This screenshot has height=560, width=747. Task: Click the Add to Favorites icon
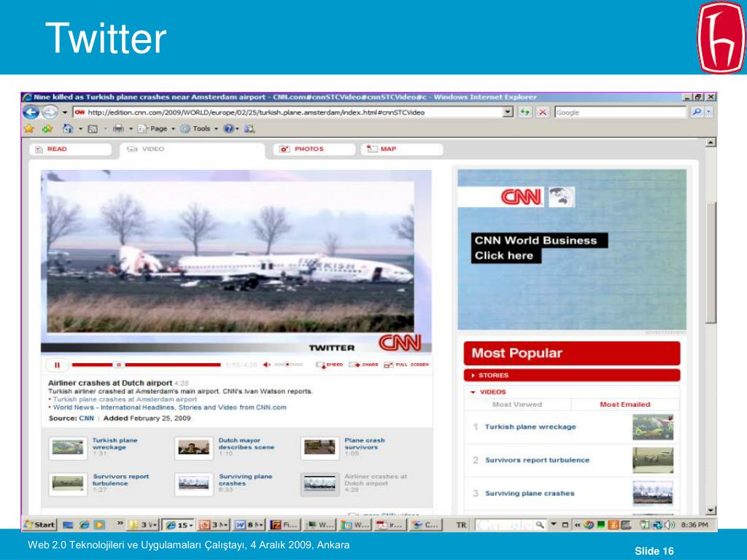47,128
